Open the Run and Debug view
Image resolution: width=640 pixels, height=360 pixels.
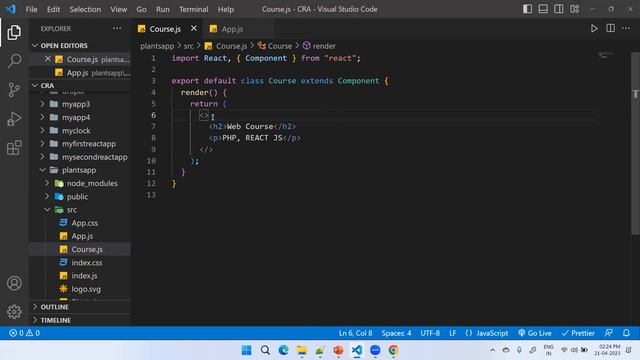click(14, 119)
